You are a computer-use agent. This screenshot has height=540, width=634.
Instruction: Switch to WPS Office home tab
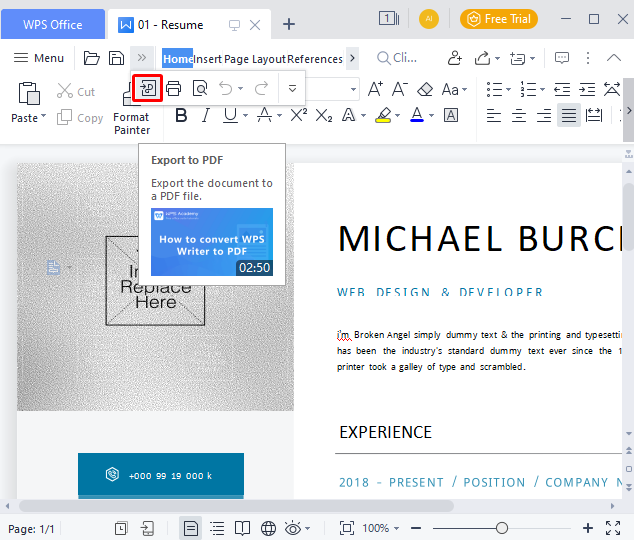coord(53,25)
